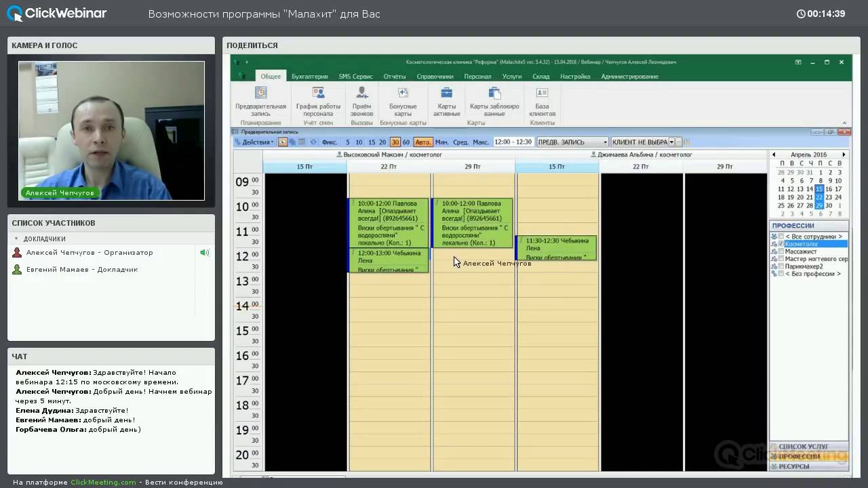
Task: Open the Справочники ribbon tab
Action: tap(435, 77)
